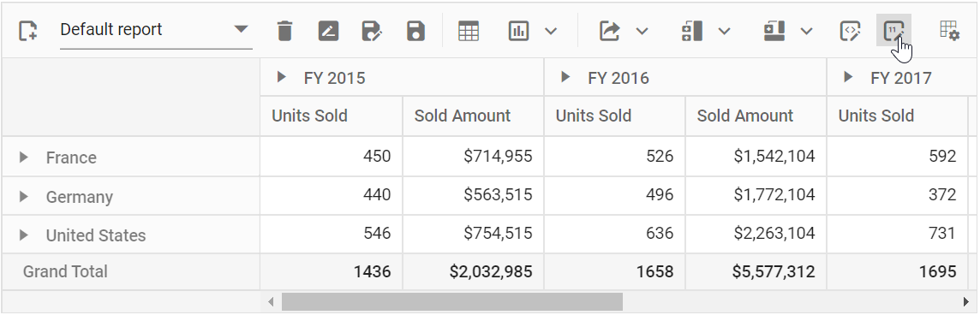980x315 pixels.
Task: Click the export icon
Action: click(x=609, y=31)
